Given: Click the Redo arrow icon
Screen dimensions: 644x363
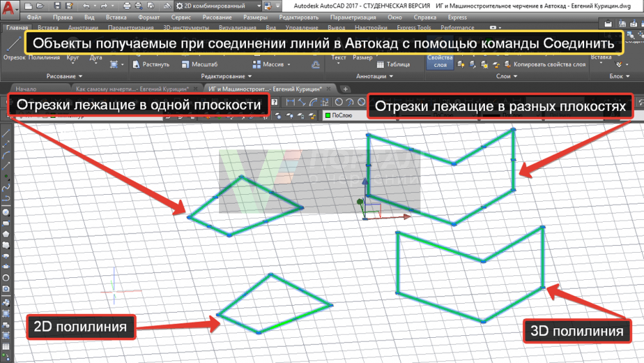Looking at the screenshot, I should click(x=104, y=6).
